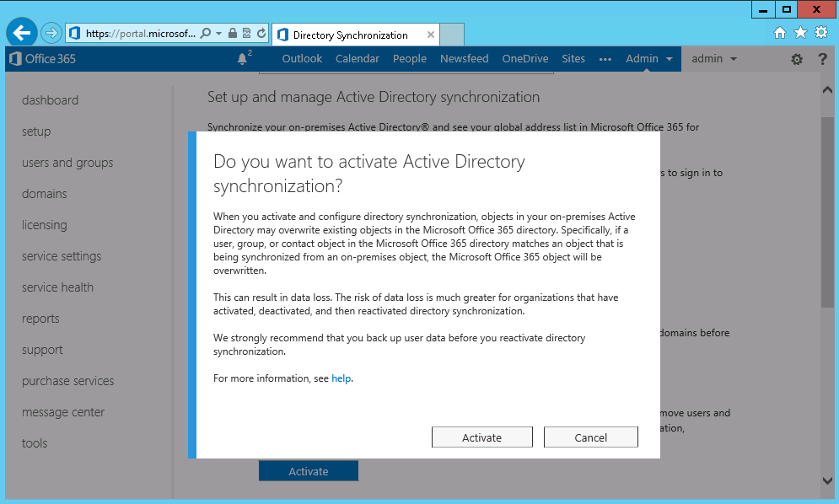
Task: Close the Directory Synchronization tab
Action: tap(431, 35)
